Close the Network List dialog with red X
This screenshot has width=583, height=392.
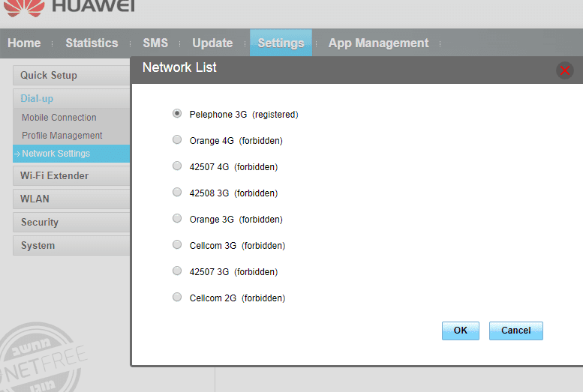(565, 70)
